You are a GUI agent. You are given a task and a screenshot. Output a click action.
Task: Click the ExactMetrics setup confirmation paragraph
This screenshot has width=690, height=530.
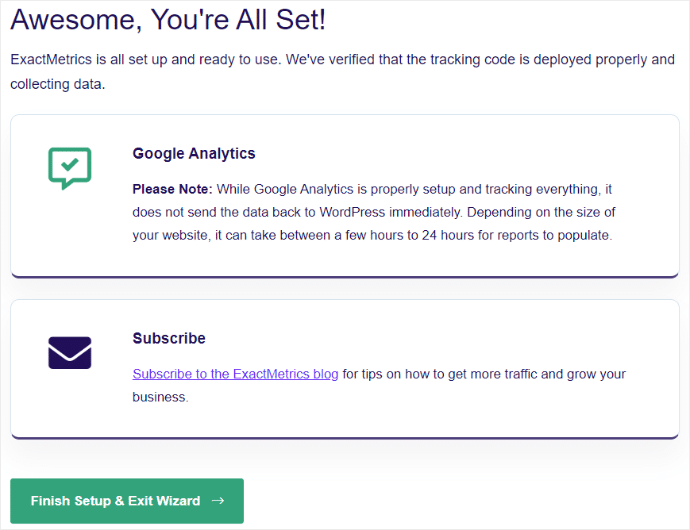(x=342, y=72)
